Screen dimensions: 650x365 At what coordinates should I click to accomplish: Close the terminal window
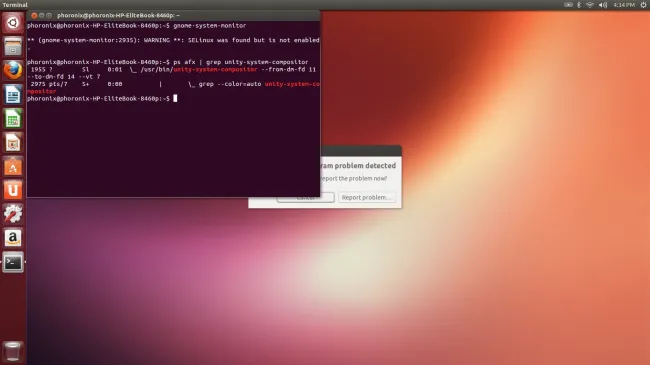click(x=34, y=15)
